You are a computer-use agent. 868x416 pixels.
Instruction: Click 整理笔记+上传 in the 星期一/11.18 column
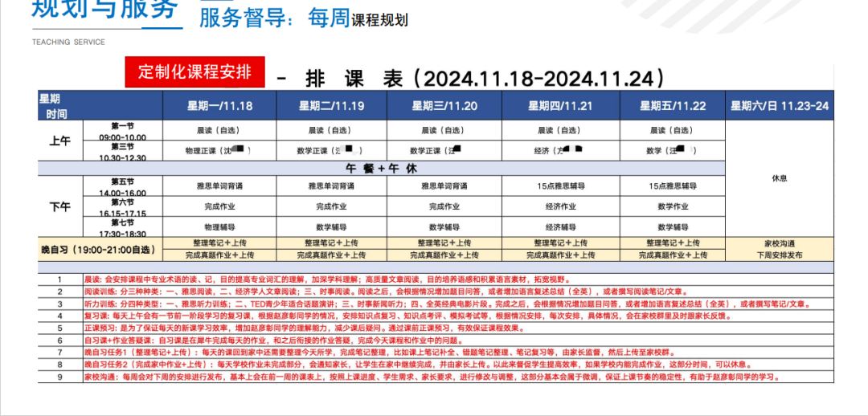click(x=219, y=243)
